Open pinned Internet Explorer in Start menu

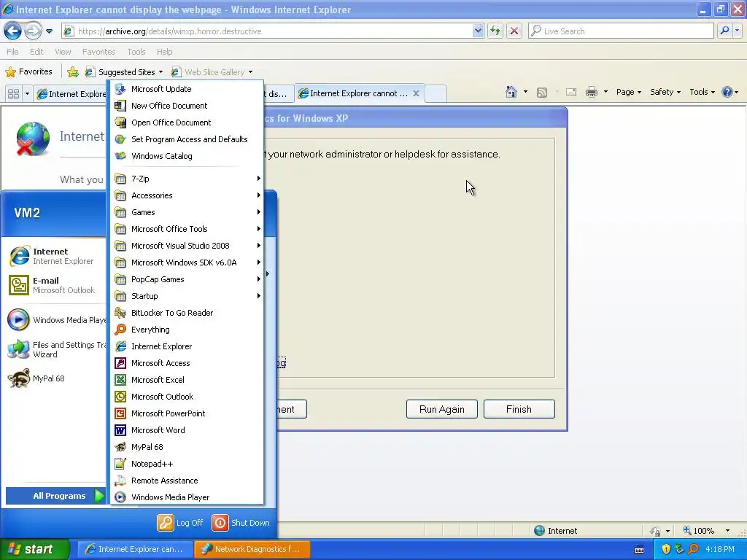(x=56, y=256)
